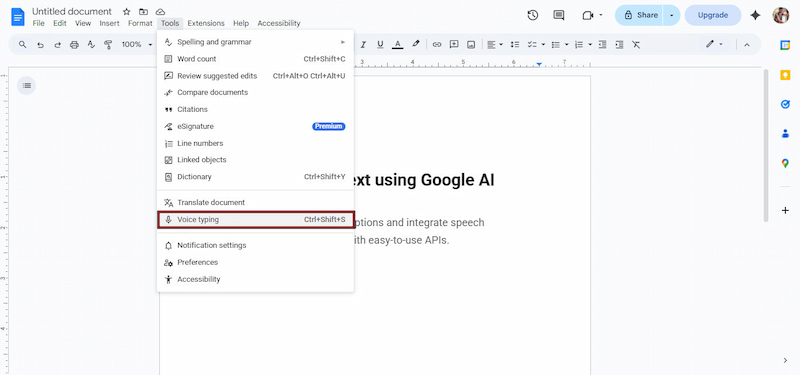Open Contacts in the side panel
Screen dimensions: 800x375
[x=785, y=134]
